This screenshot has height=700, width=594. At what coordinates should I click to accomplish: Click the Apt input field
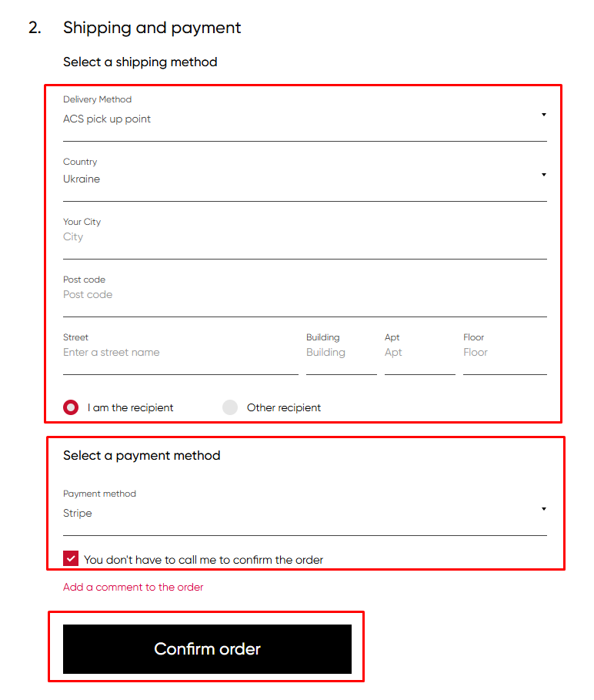(419, 353)
